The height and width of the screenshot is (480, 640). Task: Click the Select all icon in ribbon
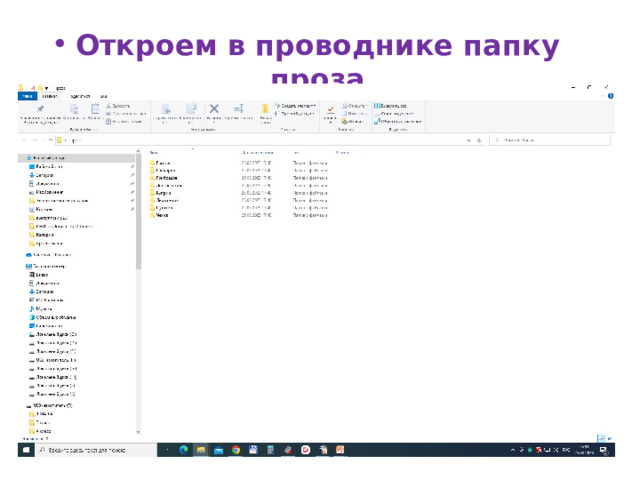(x=377, y=106)
